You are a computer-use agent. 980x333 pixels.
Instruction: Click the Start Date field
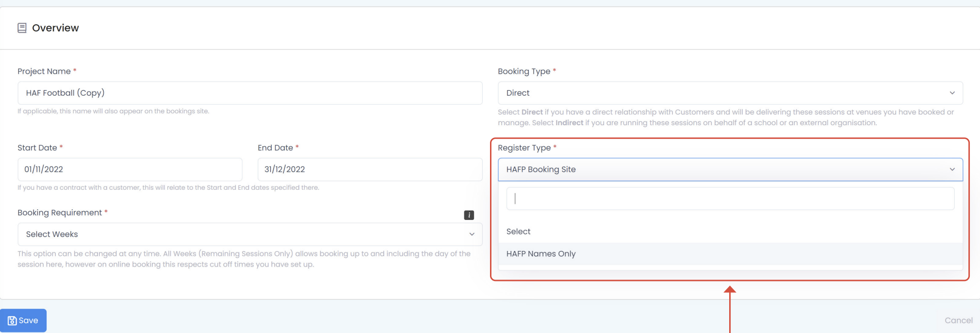click(130, 169)
